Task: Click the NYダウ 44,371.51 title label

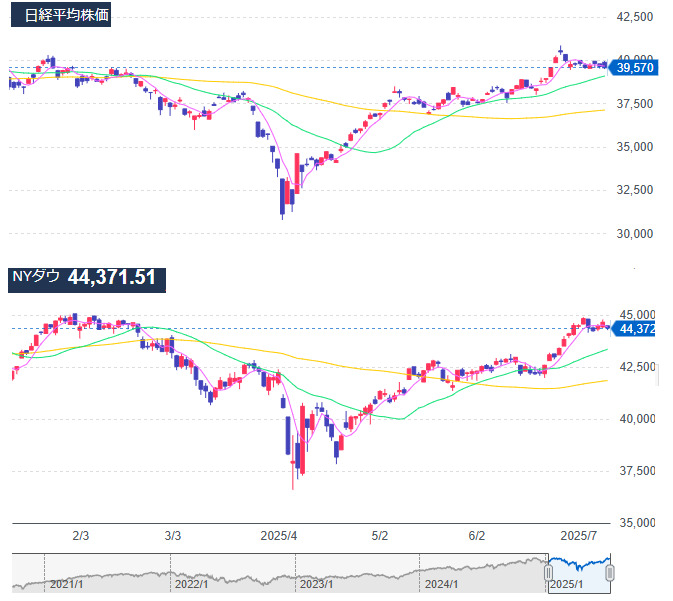Action: click(83, 277)
